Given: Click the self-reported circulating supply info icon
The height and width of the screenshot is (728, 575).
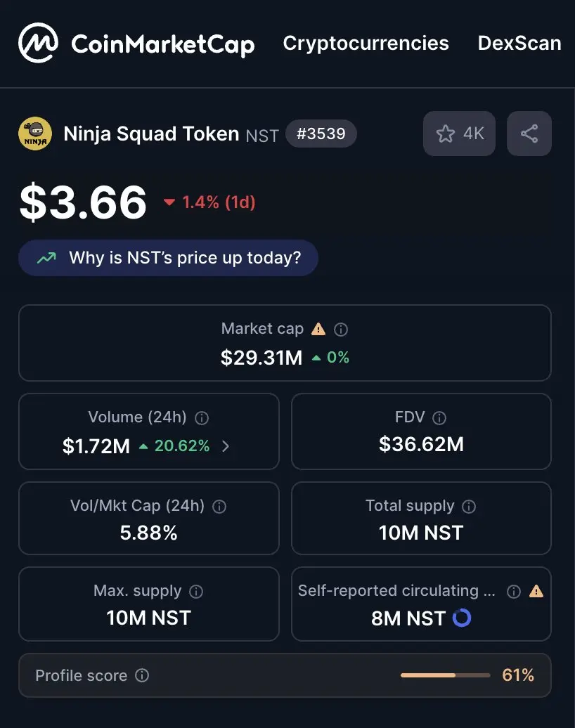Looking at the screenshot, I should tap(514, 592).
